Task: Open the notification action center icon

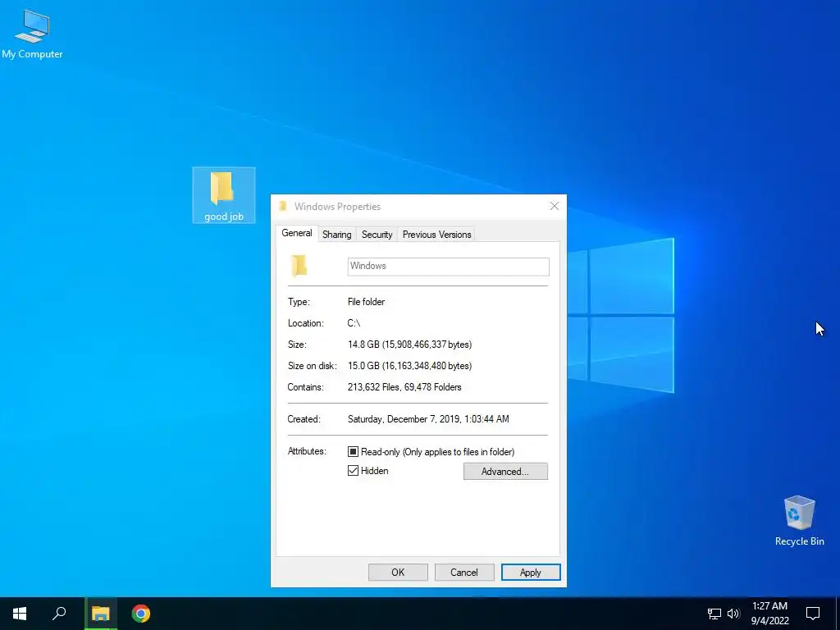Action: pos(813,614)
